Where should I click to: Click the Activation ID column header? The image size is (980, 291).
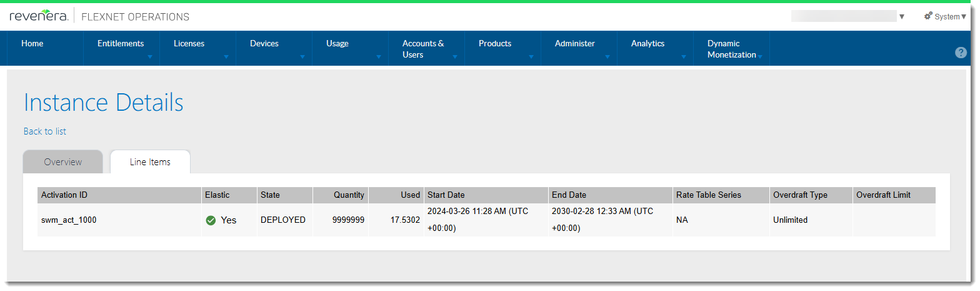pyautogui.click(x=64, y=195)
